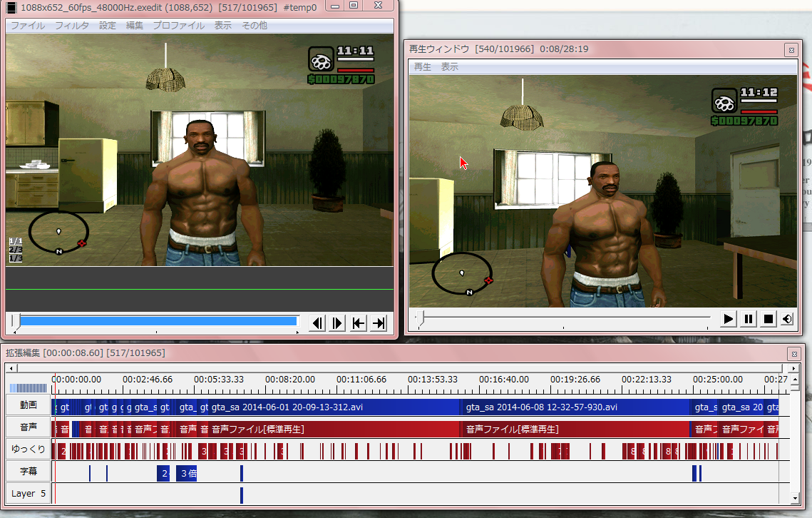
Task: Step back one frame in main window
Action: click(317, 323)
